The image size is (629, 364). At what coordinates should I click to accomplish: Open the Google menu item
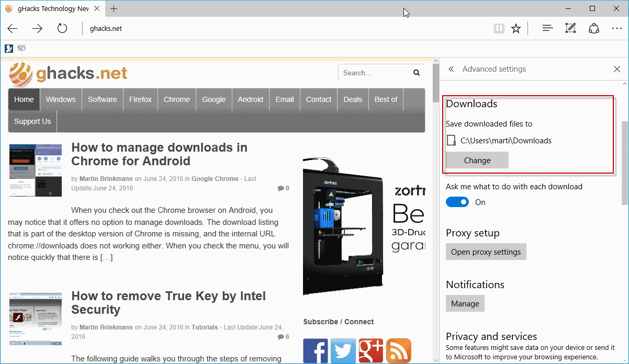click(x=214, y=99)
